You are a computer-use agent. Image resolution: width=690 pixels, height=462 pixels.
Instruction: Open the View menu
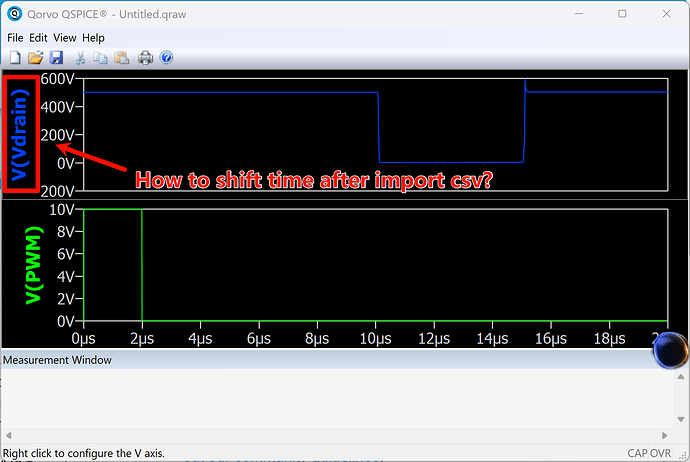[64, 38]
